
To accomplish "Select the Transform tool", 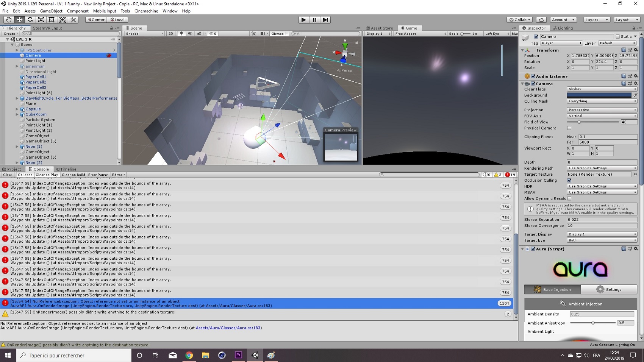I will point(63,20).
